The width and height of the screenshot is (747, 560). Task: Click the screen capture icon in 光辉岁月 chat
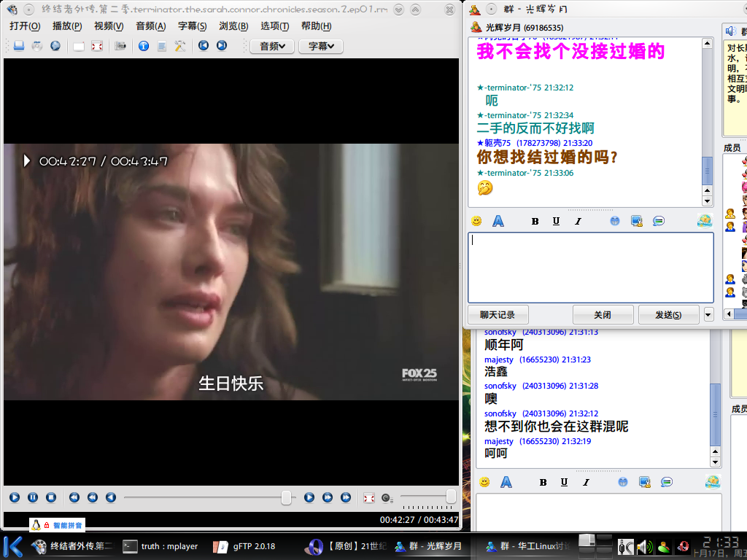pos(636,221)
